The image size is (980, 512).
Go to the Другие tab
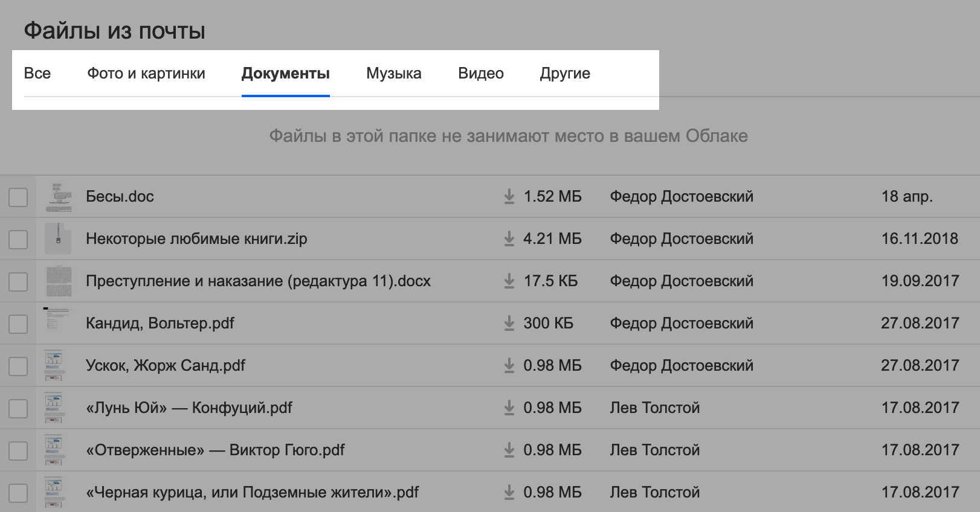(x=565, y=73)
